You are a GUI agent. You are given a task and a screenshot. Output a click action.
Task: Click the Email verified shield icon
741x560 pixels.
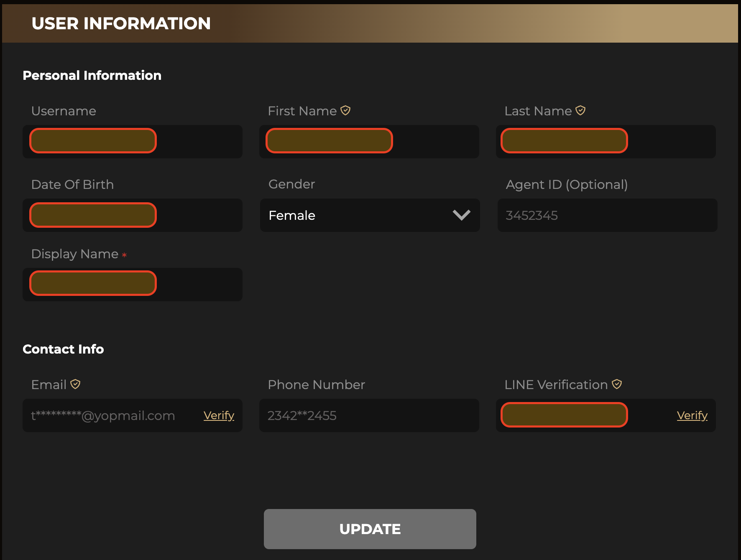coord(75,384)
